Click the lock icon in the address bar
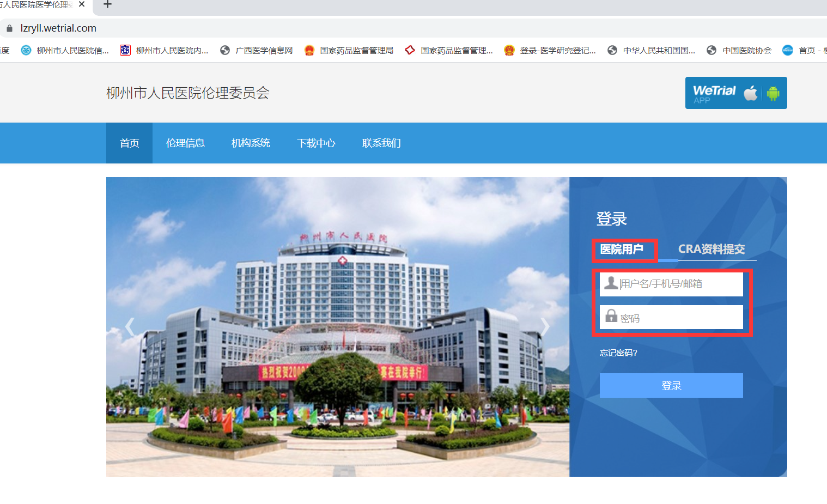Viewport: 827px width, 504px height. 9,28
